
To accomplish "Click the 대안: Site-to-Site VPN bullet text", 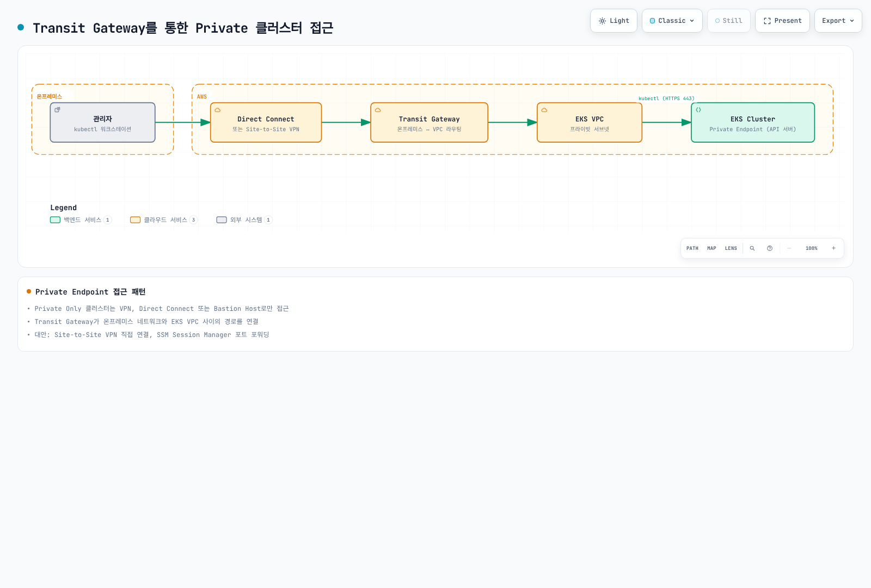I will point(152,335).
